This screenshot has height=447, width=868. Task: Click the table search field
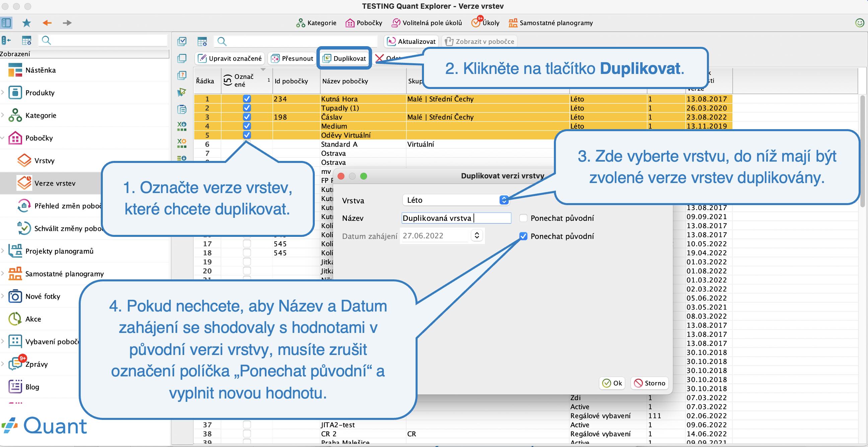[296, 41]
